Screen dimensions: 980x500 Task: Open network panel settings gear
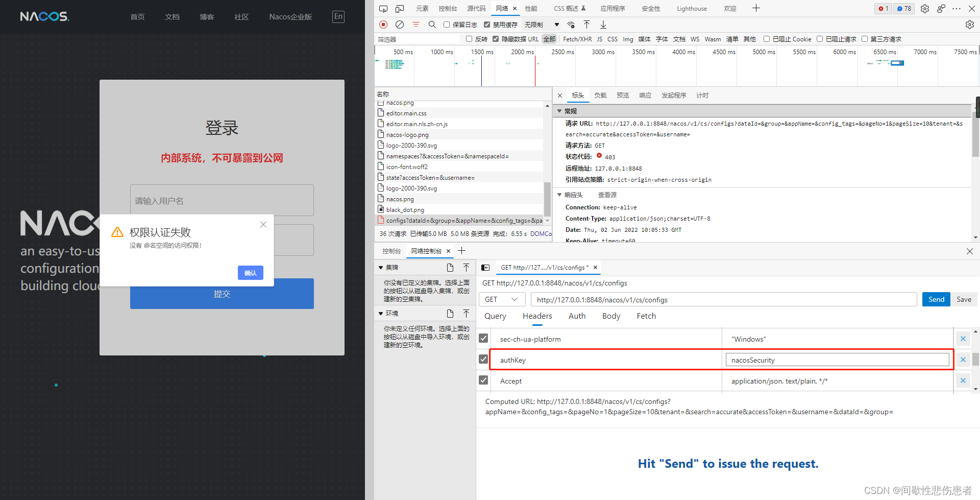click(x=969, y=25)
